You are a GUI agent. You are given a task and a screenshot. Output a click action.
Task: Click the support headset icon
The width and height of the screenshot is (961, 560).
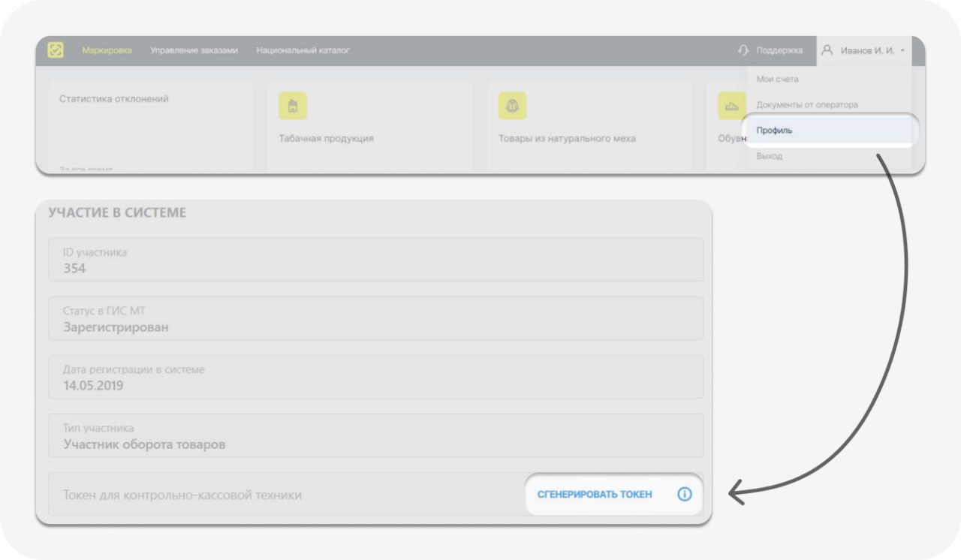pyautogui.click(x=743, y=50)
